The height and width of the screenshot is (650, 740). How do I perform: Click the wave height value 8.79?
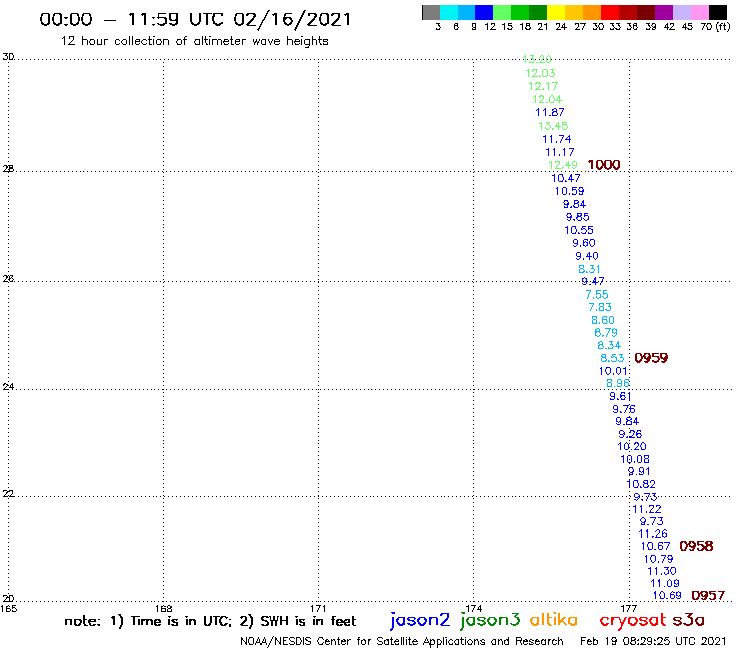pos(606,332)
